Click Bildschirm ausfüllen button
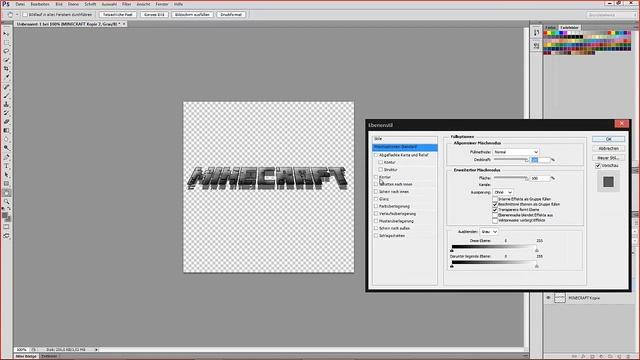 pyautogui.click(x=192, y=14)
